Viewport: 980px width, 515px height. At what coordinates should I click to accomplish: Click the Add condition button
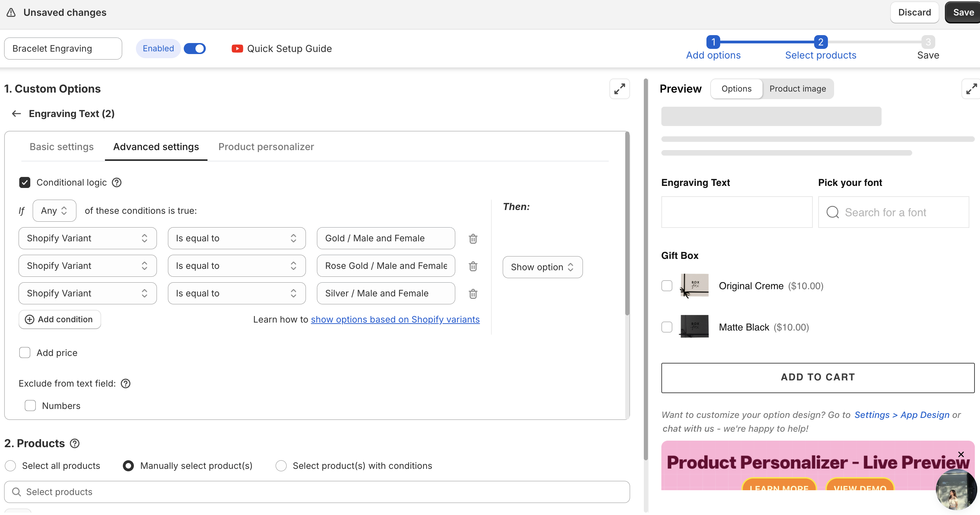pos(60,319)
